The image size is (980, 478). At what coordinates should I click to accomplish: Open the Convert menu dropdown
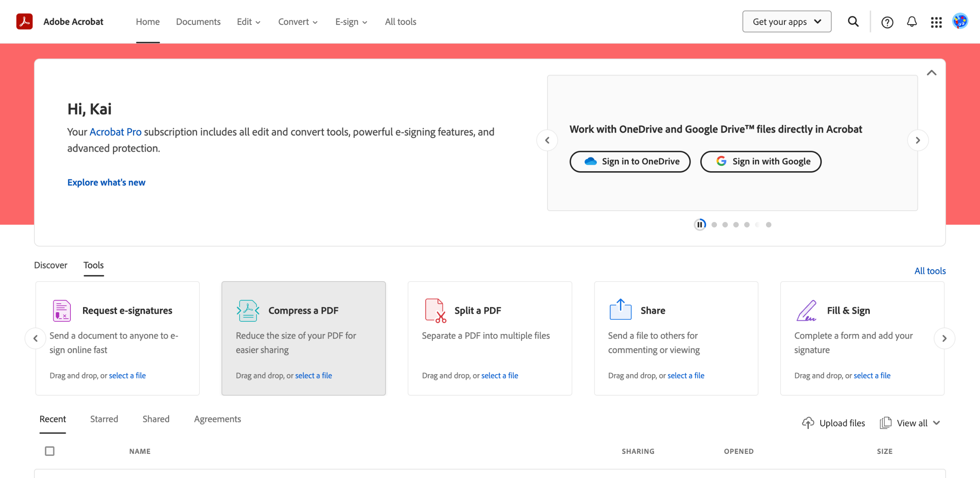(298, 22)
